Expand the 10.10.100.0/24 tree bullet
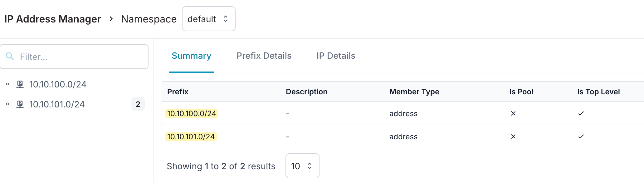Viewport: 644px width, 183px height. coord(7,84)
